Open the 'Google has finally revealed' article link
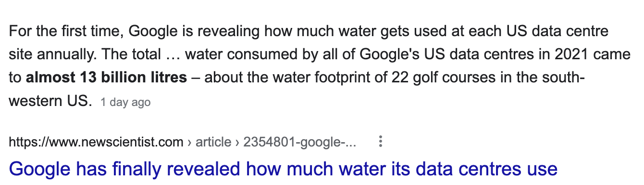 (283, 169)
